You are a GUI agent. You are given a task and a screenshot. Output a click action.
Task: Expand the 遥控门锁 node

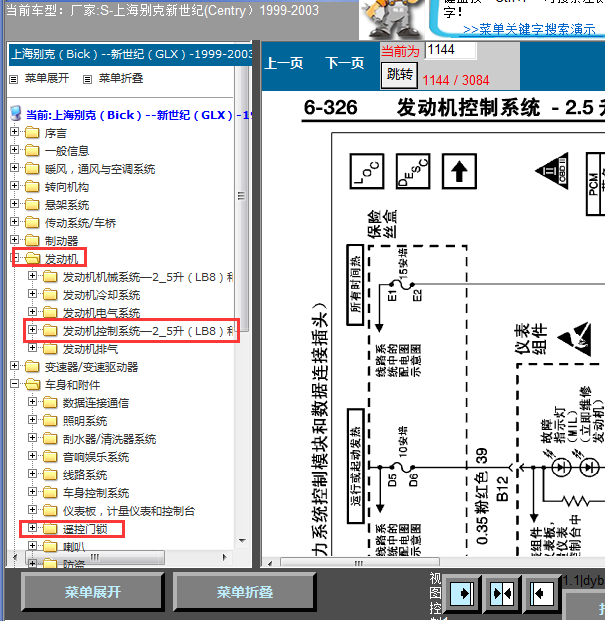[32, 528]
